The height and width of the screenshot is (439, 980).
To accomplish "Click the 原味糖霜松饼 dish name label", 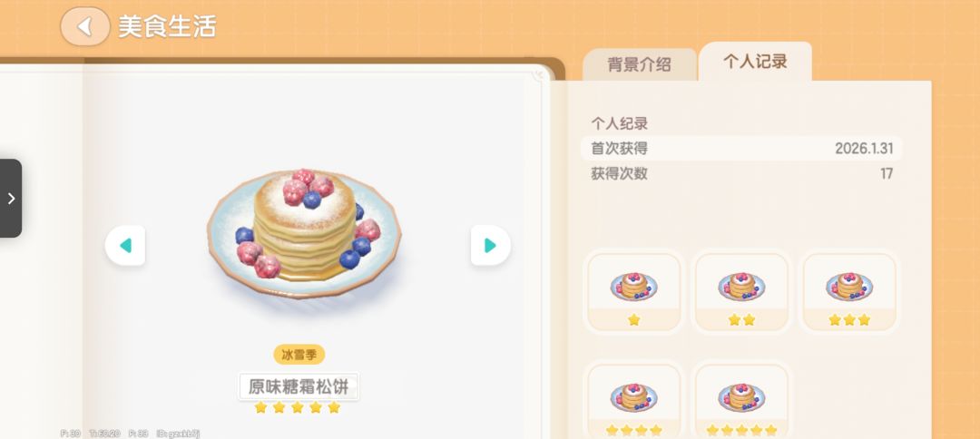I will [x=299, y=386].
